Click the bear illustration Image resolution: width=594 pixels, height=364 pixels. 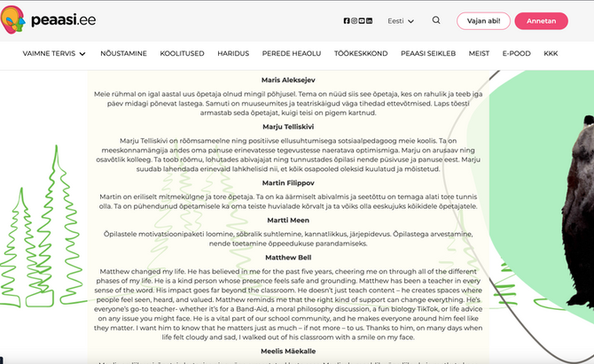(x=577, y=212)
